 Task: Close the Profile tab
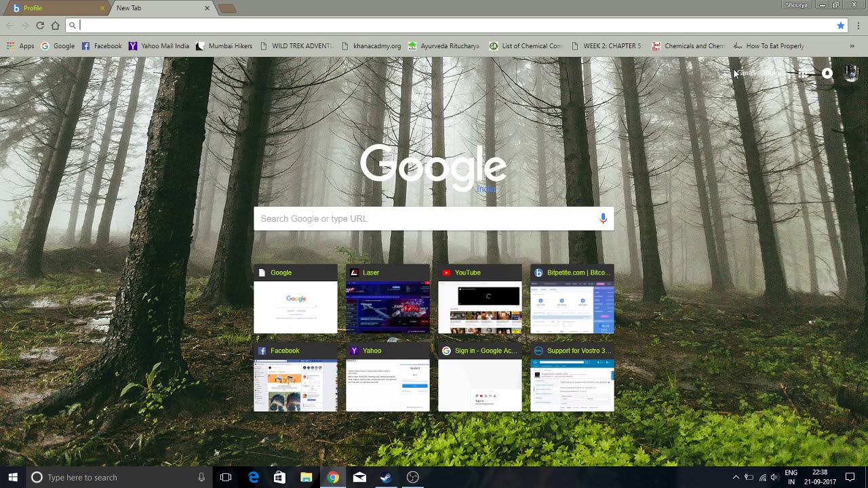102,8
